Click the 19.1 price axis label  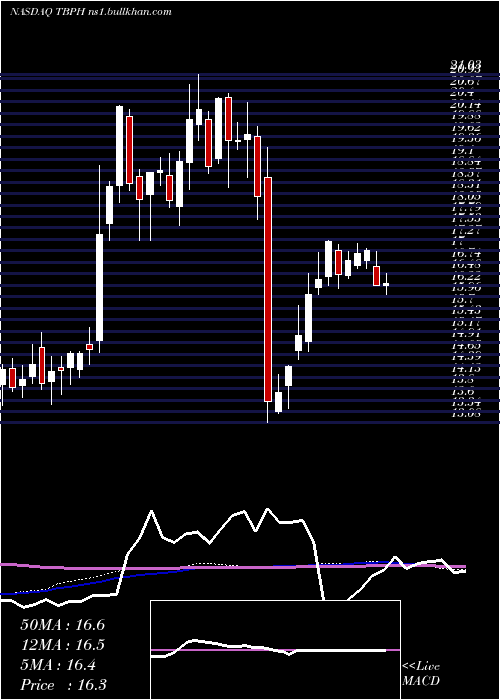(x=460, y=151)
